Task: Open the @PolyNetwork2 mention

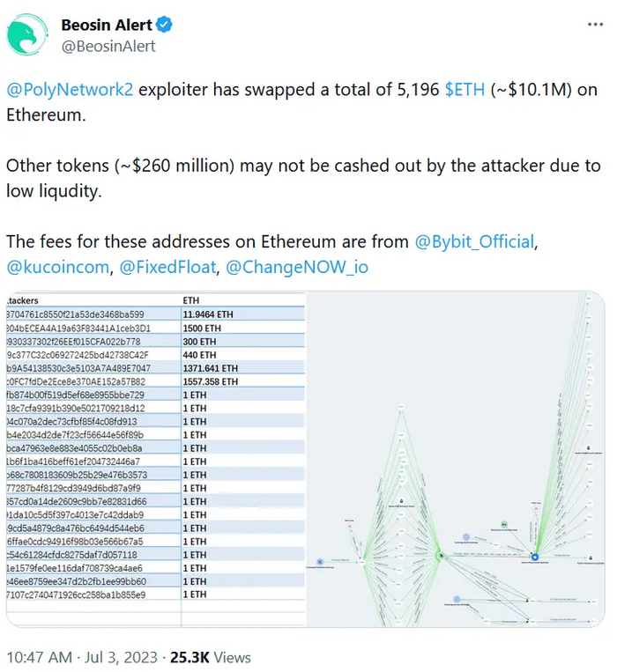Action: tap(70, 92)
